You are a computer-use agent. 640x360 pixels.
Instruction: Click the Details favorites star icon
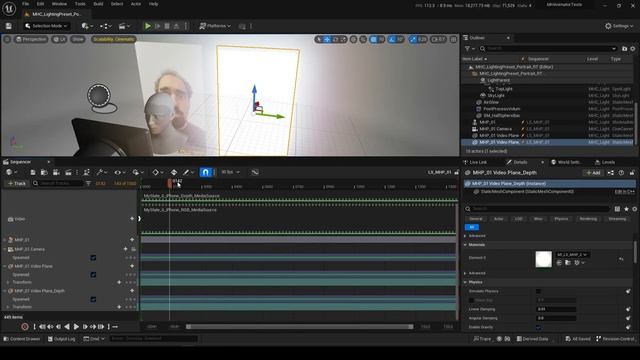pyautogui.click(x=626, y=209)
